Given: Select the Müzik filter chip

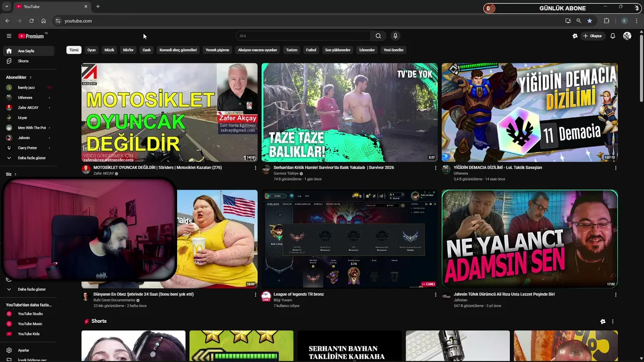Looking at the screenshot, I should click(x=109, y=50).
